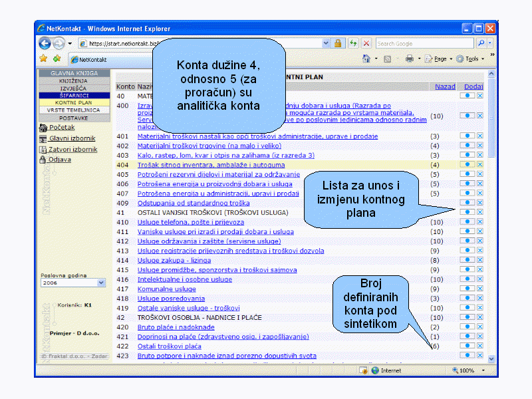Open the Početak link
This screenshot has width=532, height=399.
[57, 127]
